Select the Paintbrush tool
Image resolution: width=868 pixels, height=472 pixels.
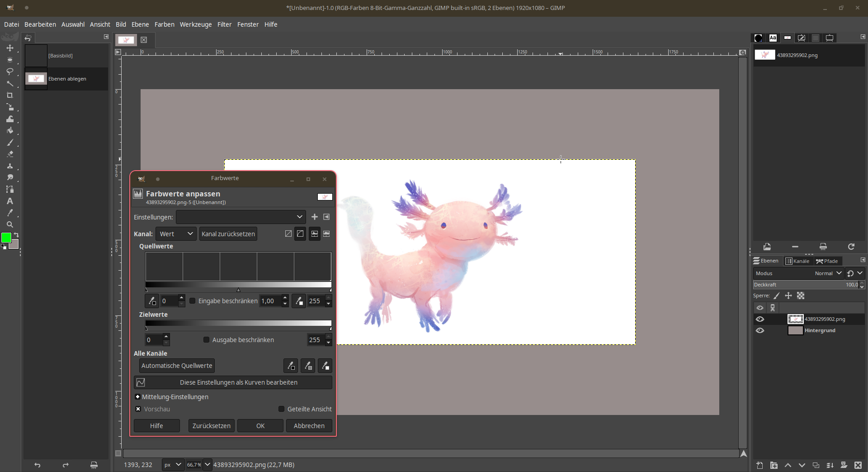[10, 143]
